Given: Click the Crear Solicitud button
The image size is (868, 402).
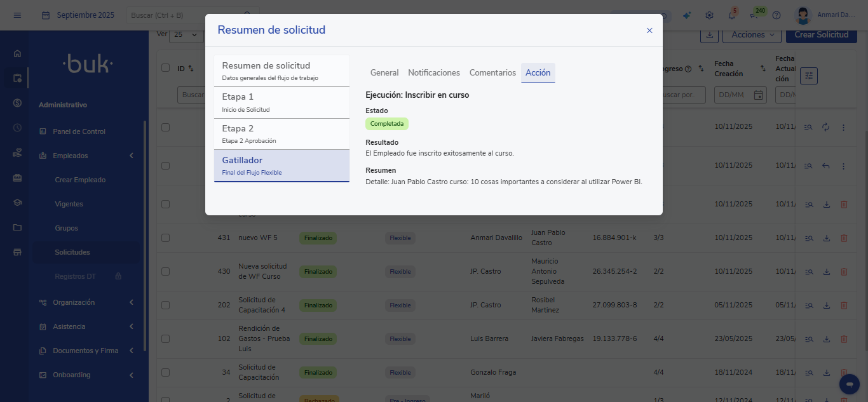Looking at the screenshot, I should click(821, 35).
